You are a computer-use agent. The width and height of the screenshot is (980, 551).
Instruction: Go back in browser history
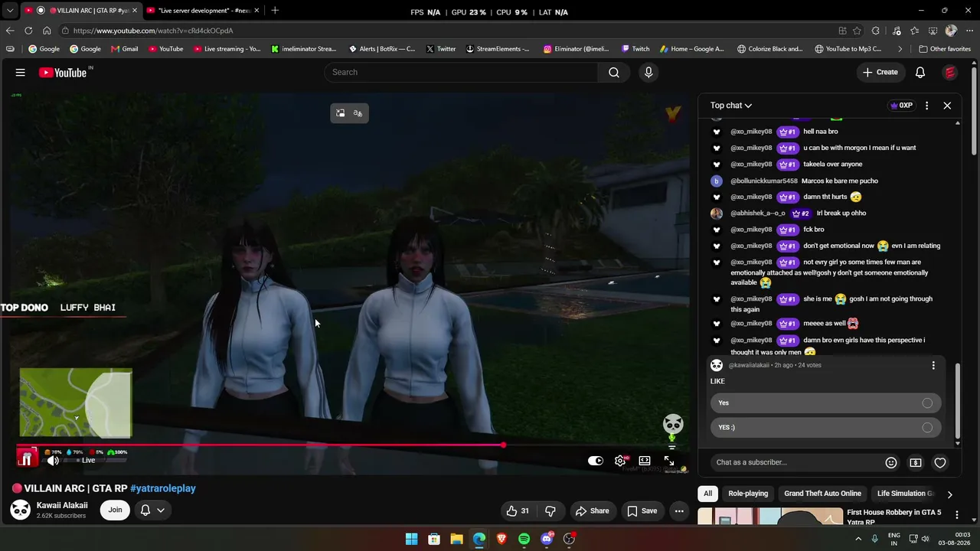[9, 31]
